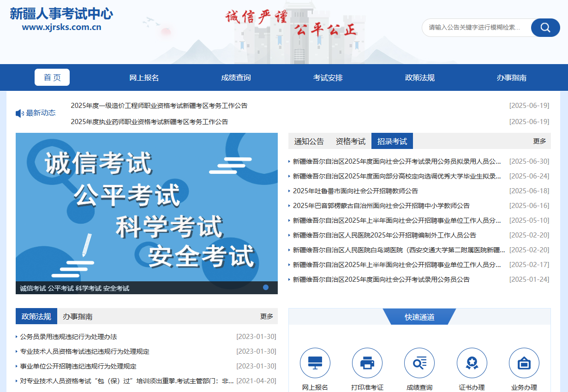Screen dimensions: 568x392
Task: Open the 首页 navigation item
Action: pos(52,77)
